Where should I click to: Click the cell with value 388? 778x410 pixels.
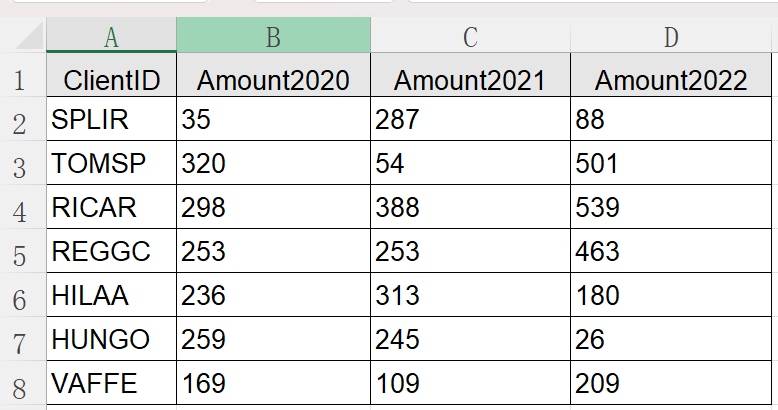pyautogui.click(x=470, y=208)
